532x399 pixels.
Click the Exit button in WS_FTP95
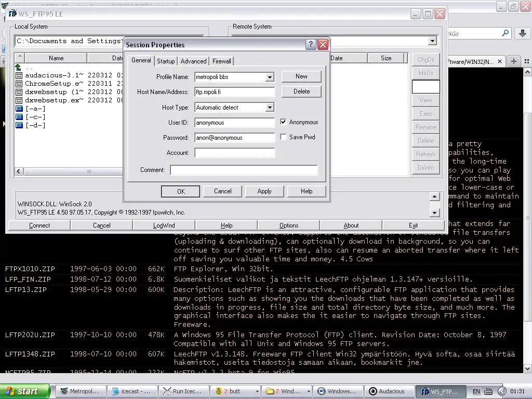[413, 225]
